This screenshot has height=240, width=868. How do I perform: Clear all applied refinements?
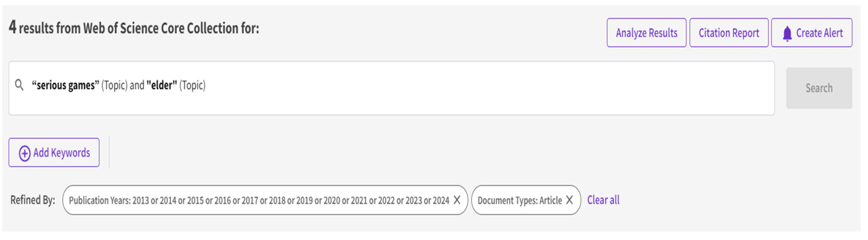tap(603, 200)
